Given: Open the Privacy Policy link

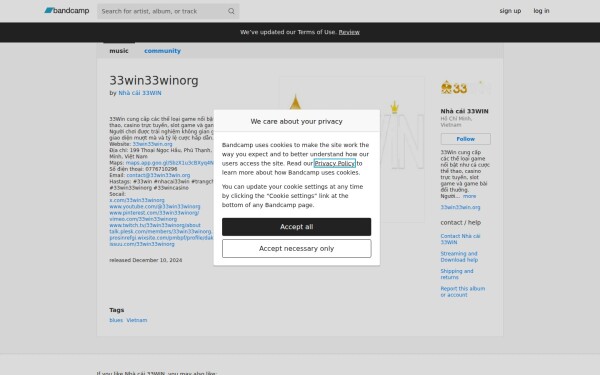Looking at the screenshot, I should coord(334,163).
